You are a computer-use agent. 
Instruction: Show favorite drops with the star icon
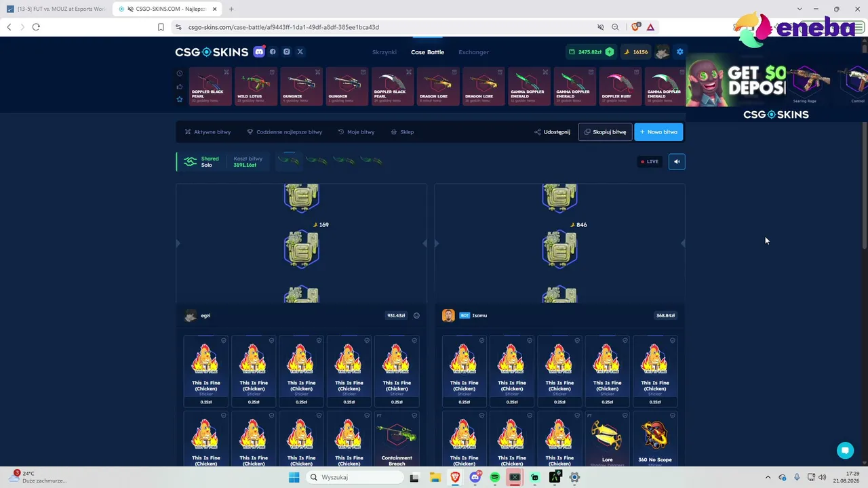[180, 99]
